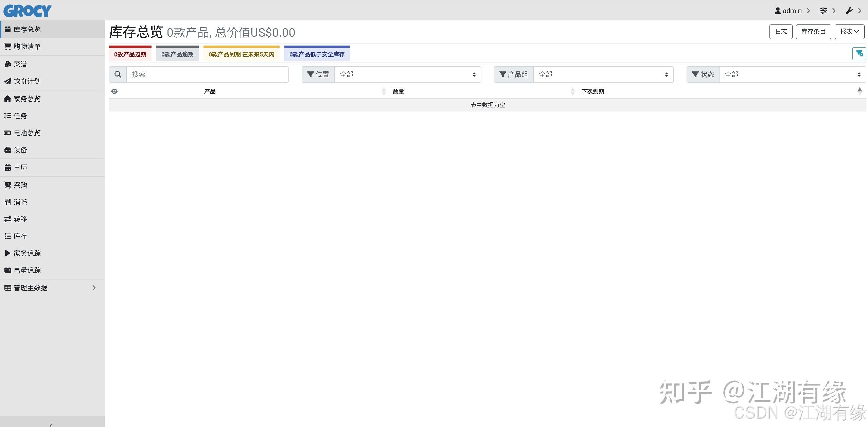Click the 日志 journal button

pos(780,31)
